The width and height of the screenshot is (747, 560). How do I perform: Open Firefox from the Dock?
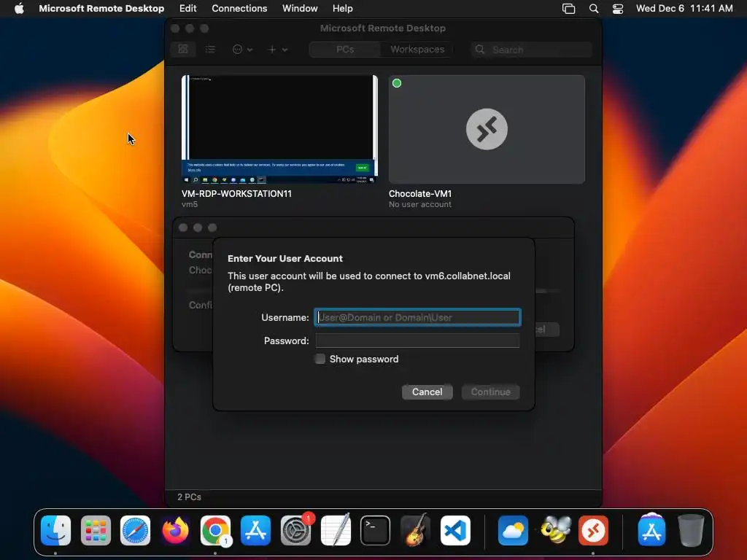tap(175, 531)
